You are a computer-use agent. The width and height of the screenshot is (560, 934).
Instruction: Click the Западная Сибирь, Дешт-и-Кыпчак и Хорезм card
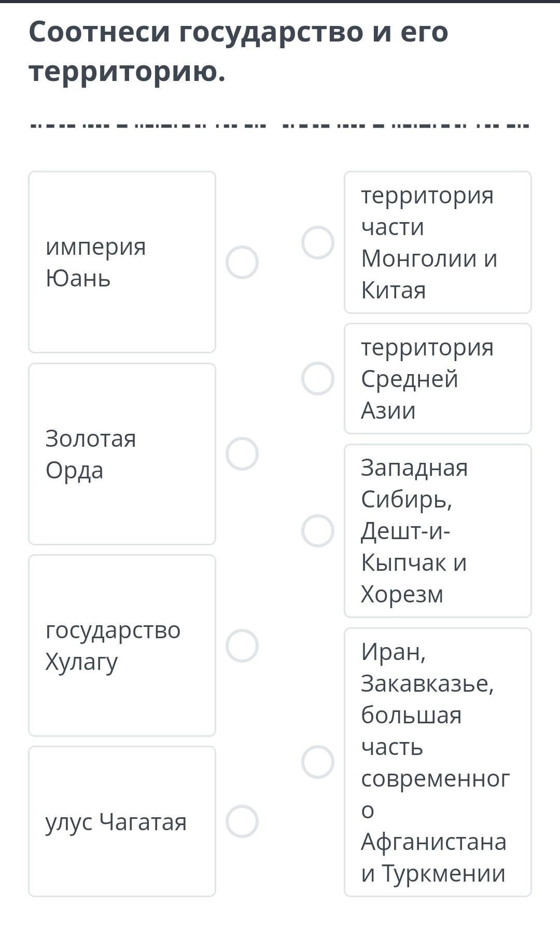click(x=438, y=530)
